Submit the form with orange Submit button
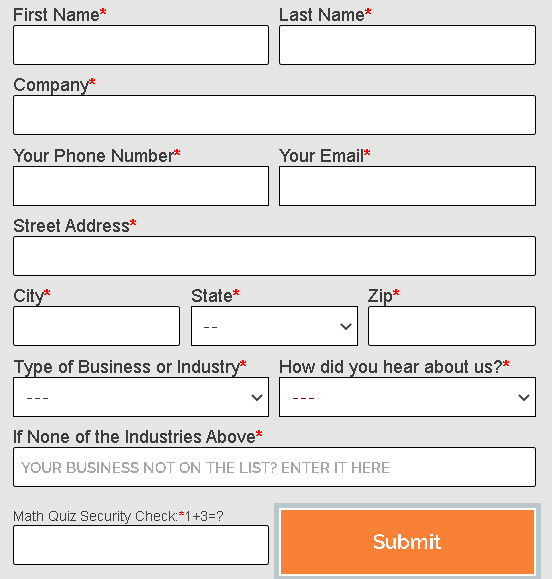552x579 pixels. (407, 542)
